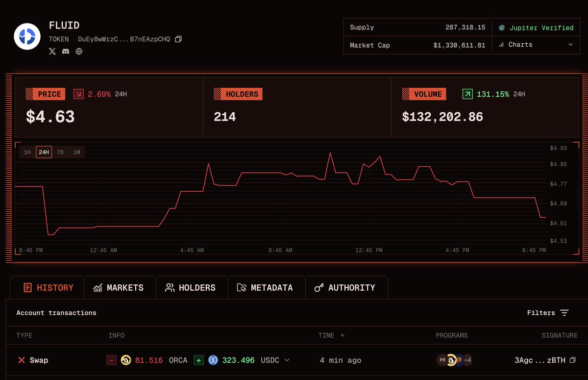The width and height of the screenshot is (588, 380).
Task: Click the TYPE column header
Action: 24,335
